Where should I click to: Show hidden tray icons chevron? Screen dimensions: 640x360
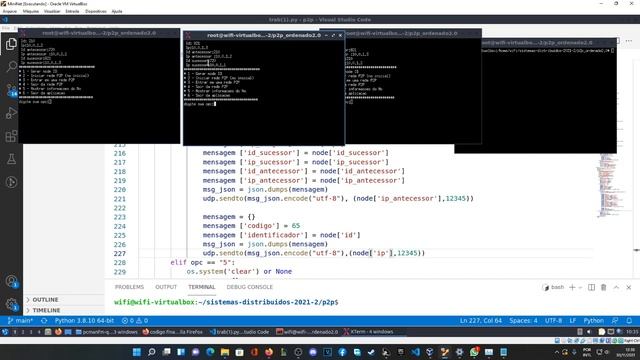click(x=557, y=352)
